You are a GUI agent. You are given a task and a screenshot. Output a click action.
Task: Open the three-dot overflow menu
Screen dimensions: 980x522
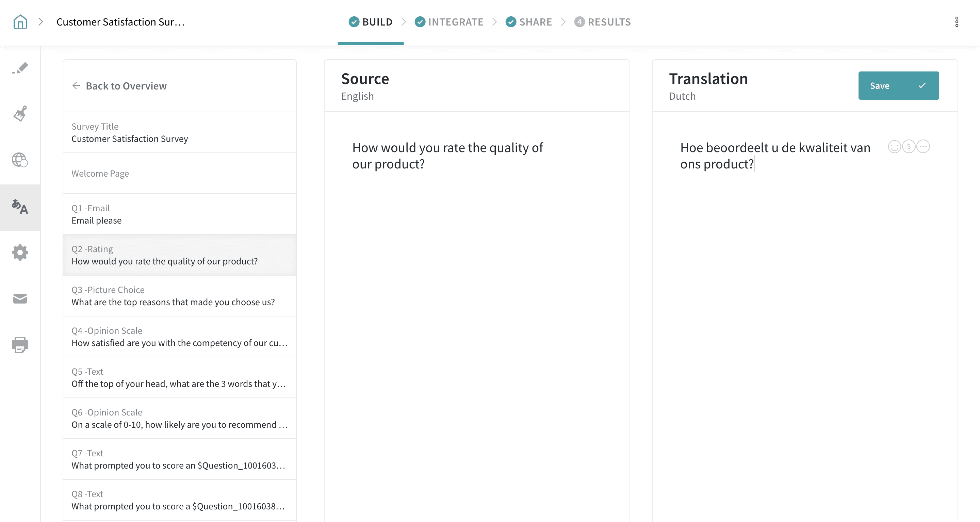coord(957,22)
